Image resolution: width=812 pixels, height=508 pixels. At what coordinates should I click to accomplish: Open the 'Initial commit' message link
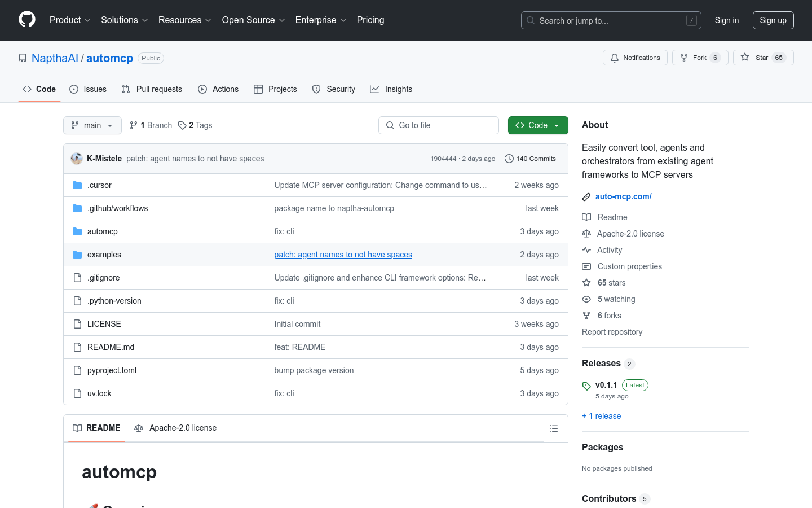click(298, 324)
